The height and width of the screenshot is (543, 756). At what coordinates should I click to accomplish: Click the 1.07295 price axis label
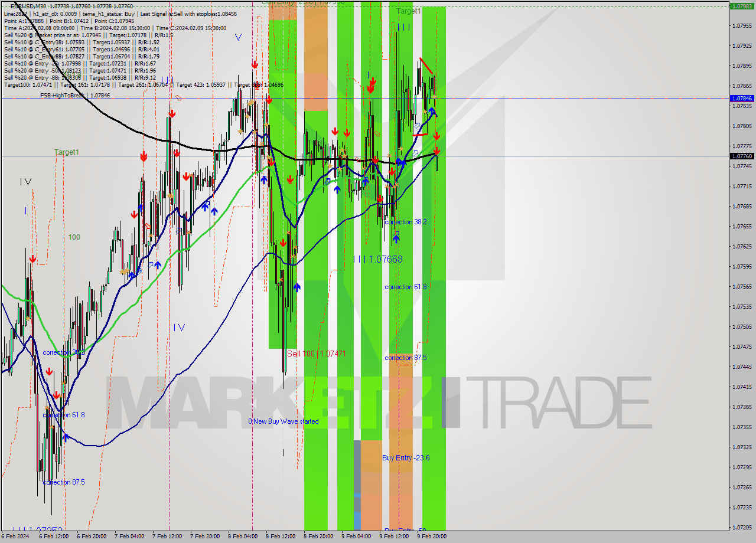click(x=742, y=467)
